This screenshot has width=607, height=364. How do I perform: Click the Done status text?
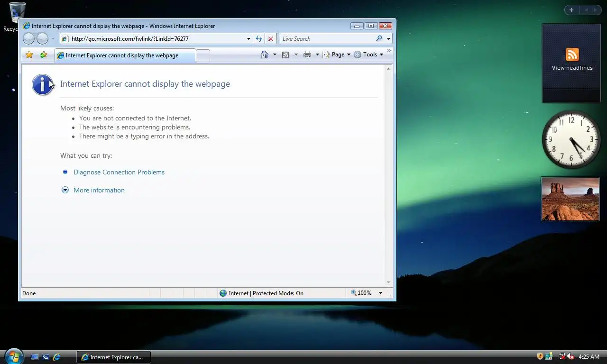[x=29, y=293]
